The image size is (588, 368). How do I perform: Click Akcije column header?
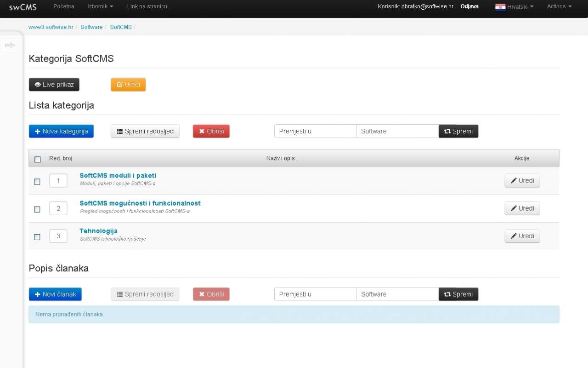(x=522, y=158)
